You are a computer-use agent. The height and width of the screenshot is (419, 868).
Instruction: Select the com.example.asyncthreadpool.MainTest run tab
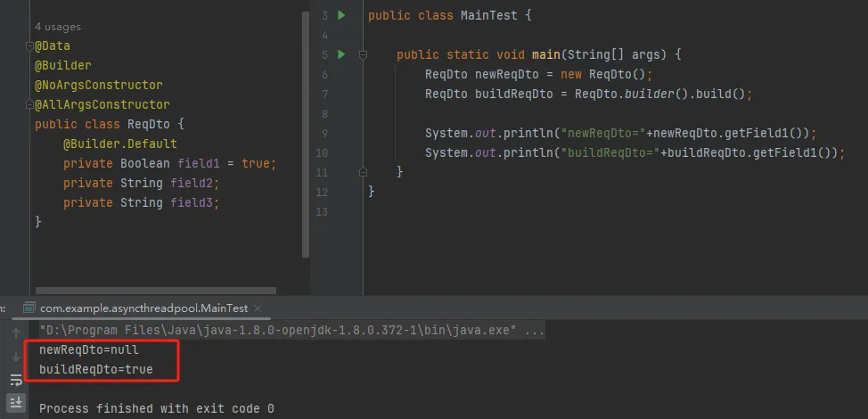143,308
